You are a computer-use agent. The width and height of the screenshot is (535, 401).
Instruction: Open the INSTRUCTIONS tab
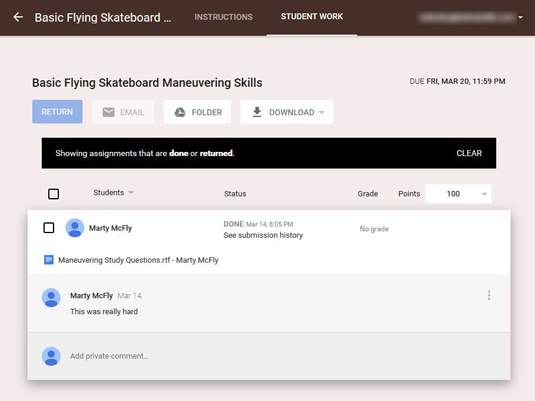tap(223, 17)
